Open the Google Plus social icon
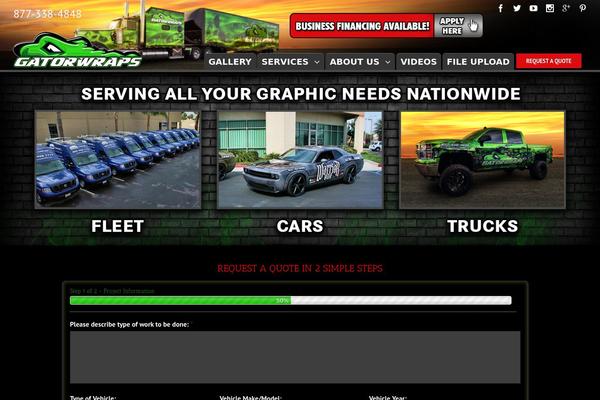The image size is (600, 400). click(x=566, y=8)
